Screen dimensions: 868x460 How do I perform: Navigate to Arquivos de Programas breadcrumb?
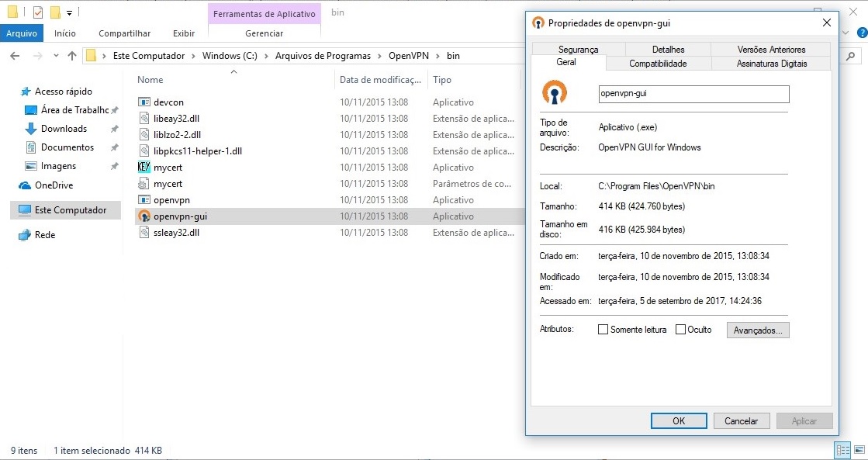pos(323,56)
